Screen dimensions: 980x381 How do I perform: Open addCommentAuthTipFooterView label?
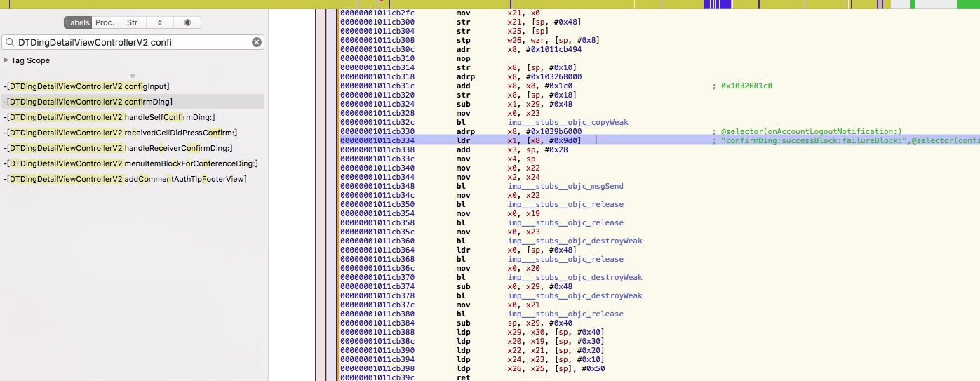[126, 179]
